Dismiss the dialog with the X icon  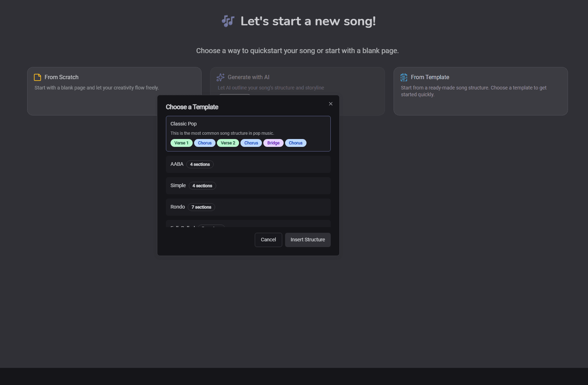point(330,103)
